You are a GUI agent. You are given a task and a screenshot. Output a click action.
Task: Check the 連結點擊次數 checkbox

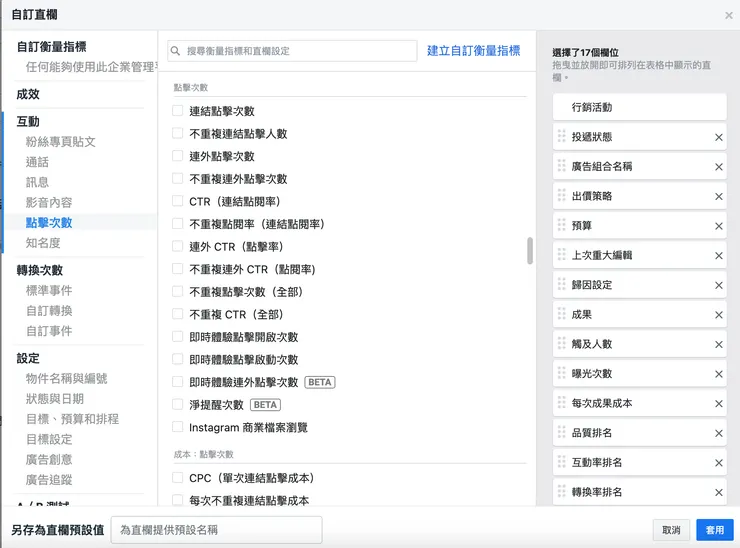point(177,110)
